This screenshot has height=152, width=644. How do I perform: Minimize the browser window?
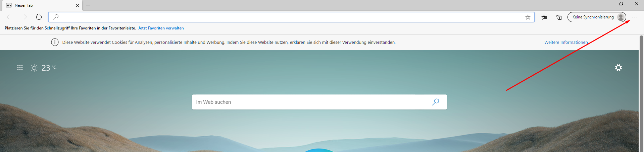606,4
